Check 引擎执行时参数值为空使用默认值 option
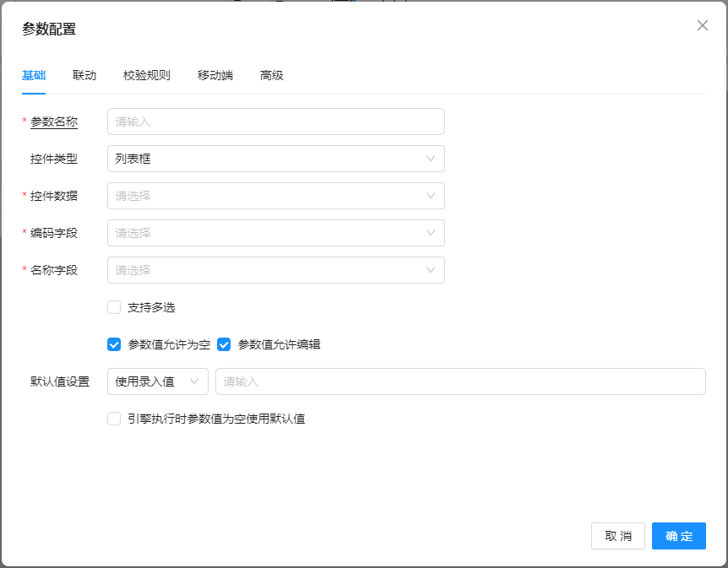The image size is (728, 568). 114,419
